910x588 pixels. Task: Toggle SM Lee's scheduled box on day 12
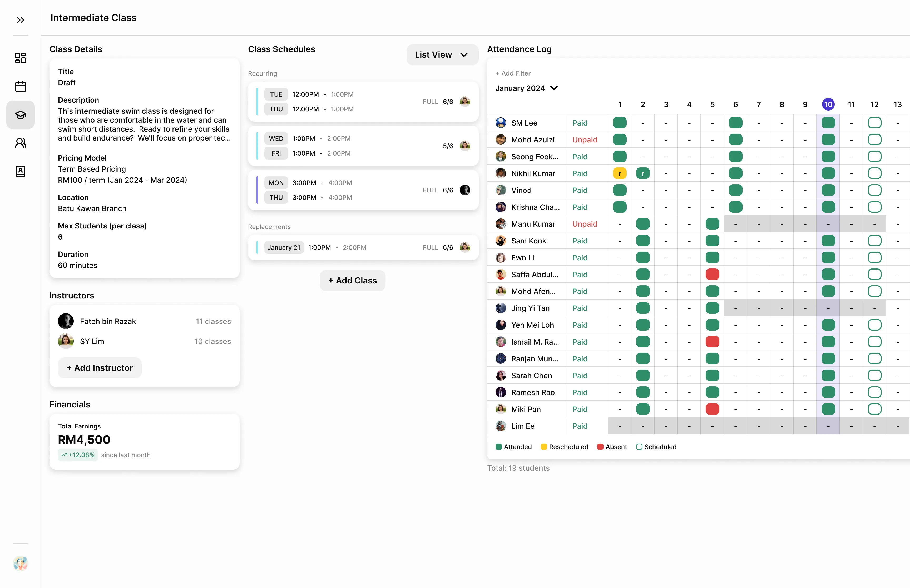pos(874,123)
